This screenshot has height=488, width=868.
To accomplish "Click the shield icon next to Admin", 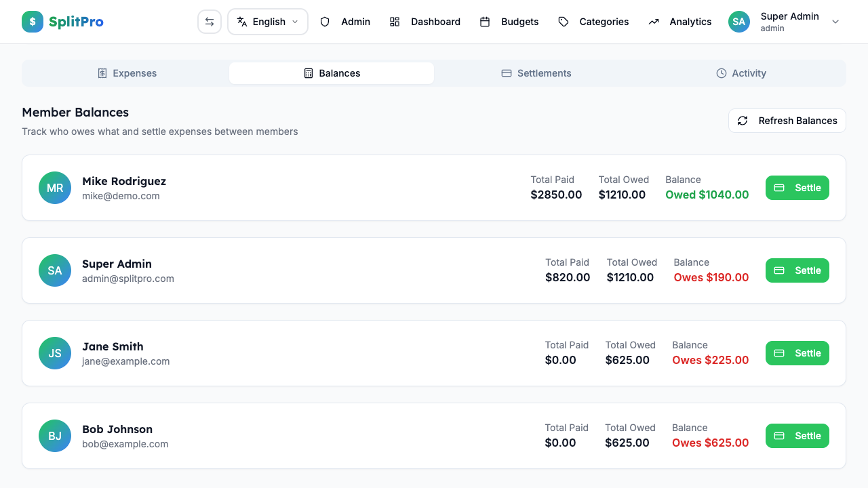I will point(324,22).
